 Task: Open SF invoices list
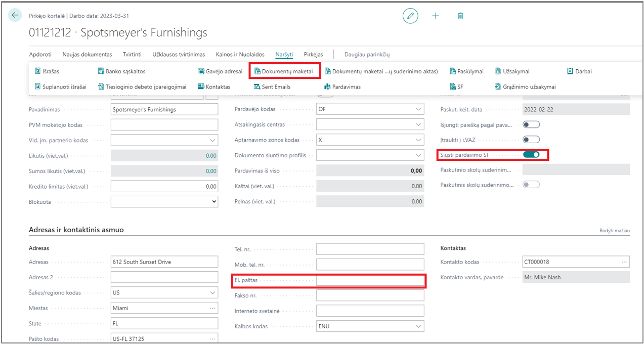tap(456, 87)
